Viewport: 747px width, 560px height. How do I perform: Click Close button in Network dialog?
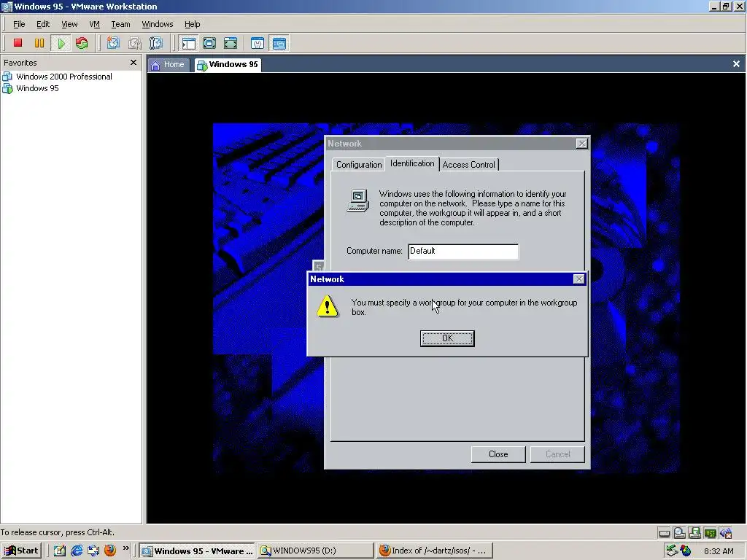coord(498,454)
